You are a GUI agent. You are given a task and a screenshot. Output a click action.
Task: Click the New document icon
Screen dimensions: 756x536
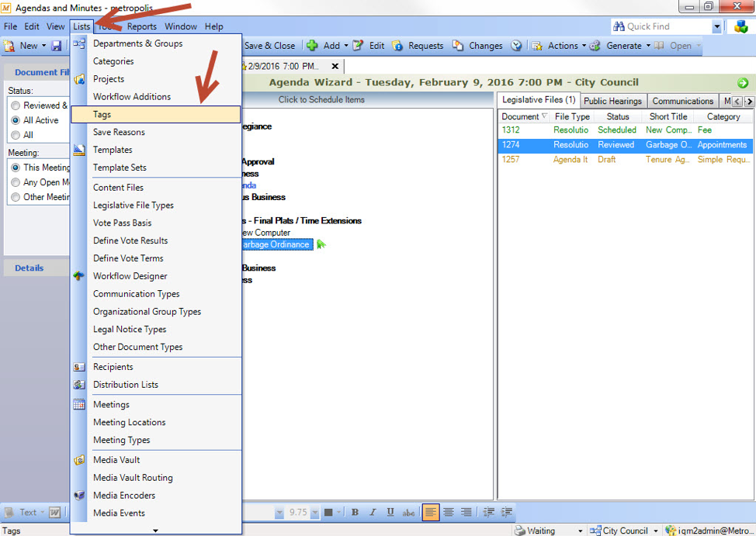tap(9, 46)
